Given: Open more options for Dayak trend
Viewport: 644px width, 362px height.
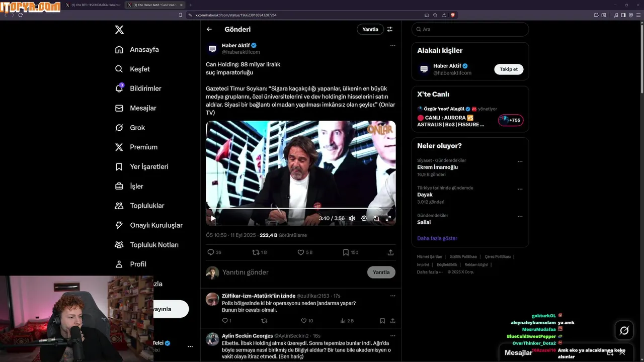Looking at the screenshot, I should coord(520,190).
